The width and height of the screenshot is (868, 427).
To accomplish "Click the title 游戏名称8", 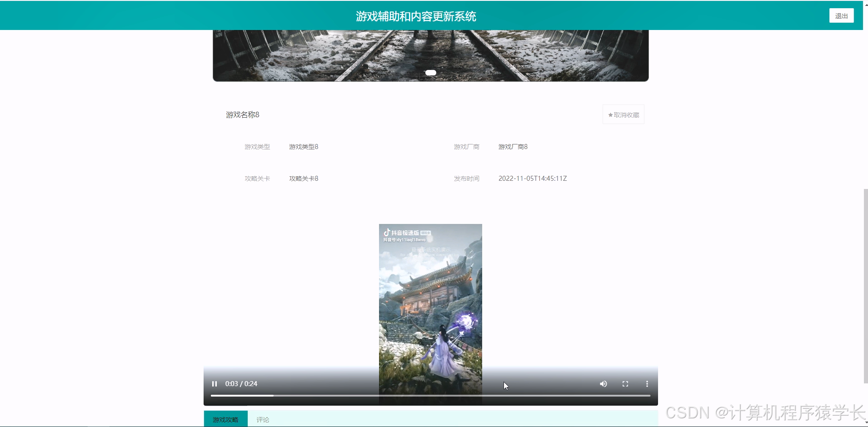I will (x=243, y=114).
